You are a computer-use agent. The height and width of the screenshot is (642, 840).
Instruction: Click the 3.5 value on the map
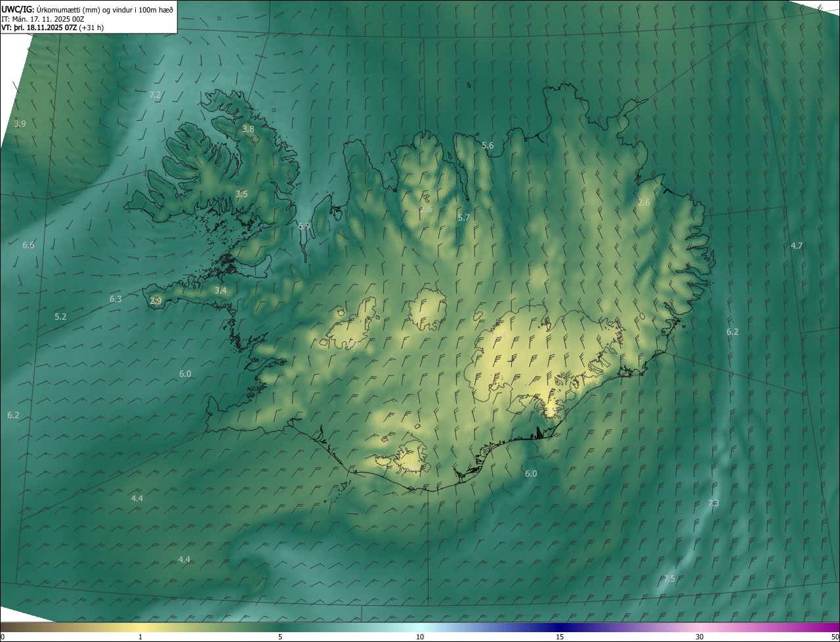tap(241, 194)
